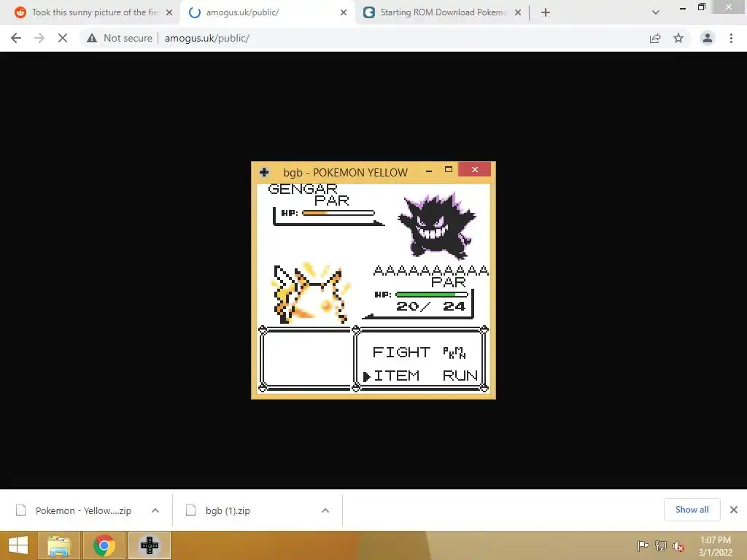Open File Explorer from the taskbar

click(59, 545)
